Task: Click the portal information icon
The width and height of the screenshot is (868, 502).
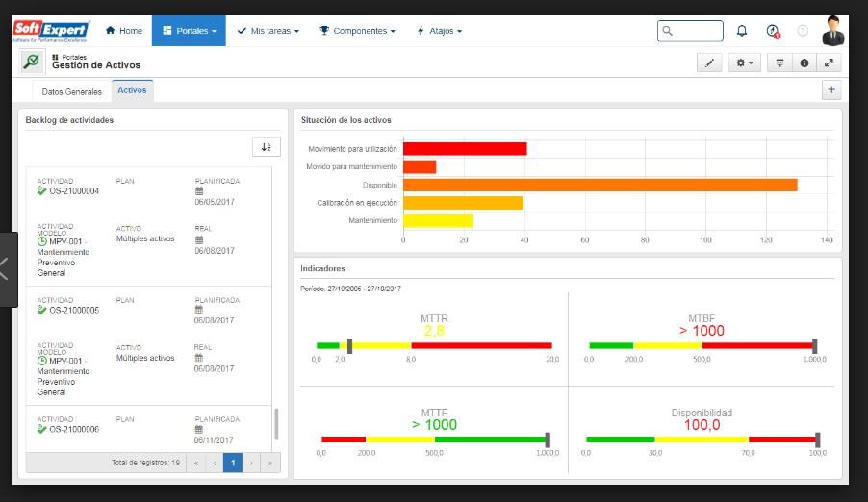Action: click(x=804, y=63)
